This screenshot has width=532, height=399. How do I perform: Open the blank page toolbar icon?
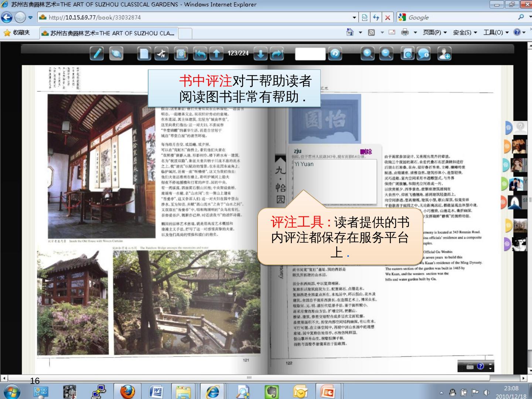click(144, 54)
